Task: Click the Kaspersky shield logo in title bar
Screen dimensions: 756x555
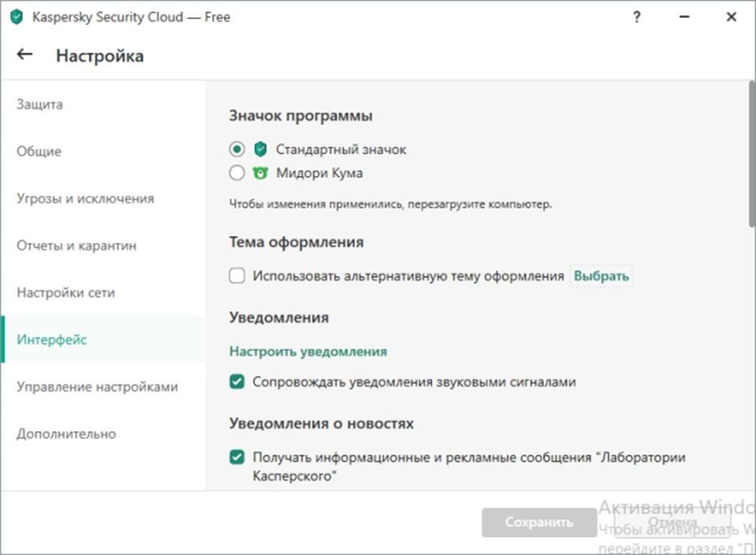Action: tap(17, 17)
